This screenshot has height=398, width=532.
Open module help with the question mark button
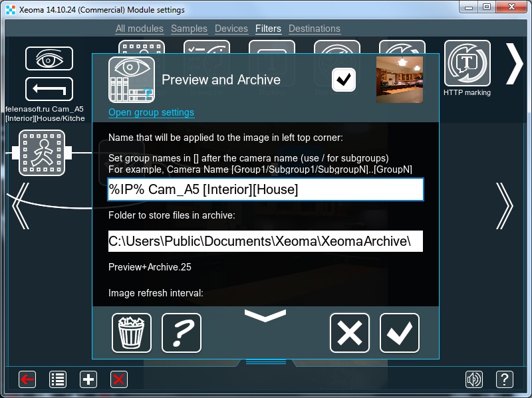[x=182, y=333]
